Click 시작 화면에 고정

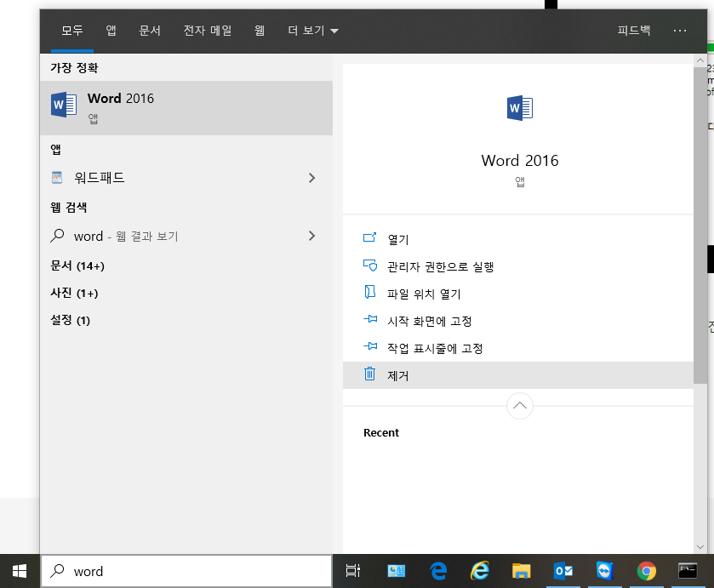click(x=518, y=321)
